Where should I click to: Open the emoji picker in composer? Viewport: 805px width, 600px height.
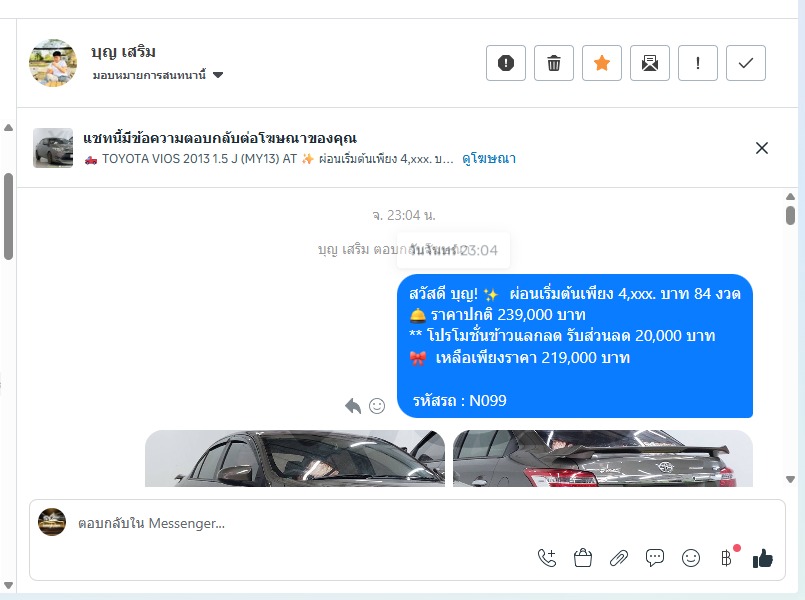[691, 558]
